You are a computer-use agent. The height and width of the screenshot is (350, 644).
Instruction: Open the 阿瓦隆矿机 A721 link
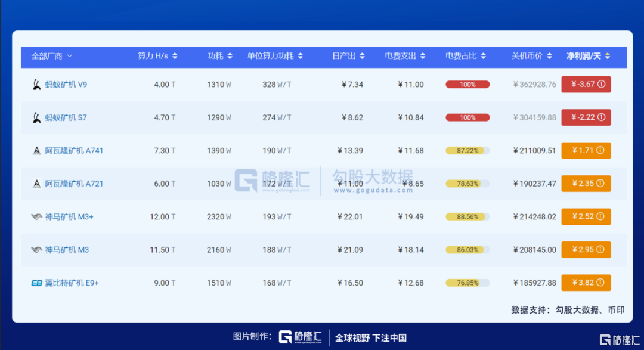pos(74,184)
